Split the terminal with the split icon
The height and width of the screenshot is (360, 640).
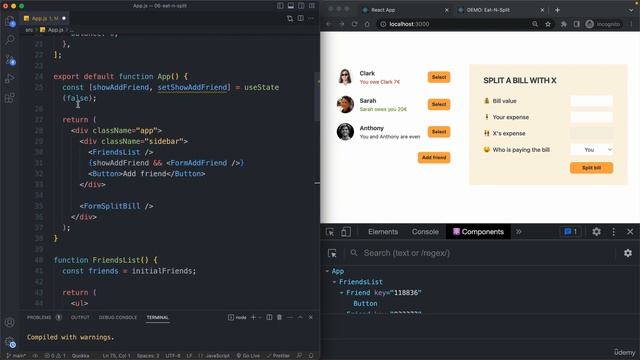tap(269, 317)
